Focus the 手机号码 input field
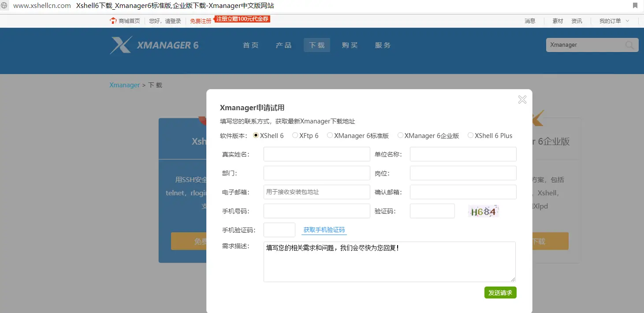The image size is (644, 313). coord(317,211)
